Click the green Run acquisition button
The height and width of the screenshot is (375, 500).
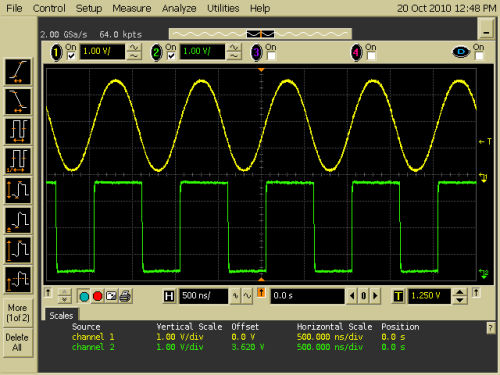tap(84, 296)
